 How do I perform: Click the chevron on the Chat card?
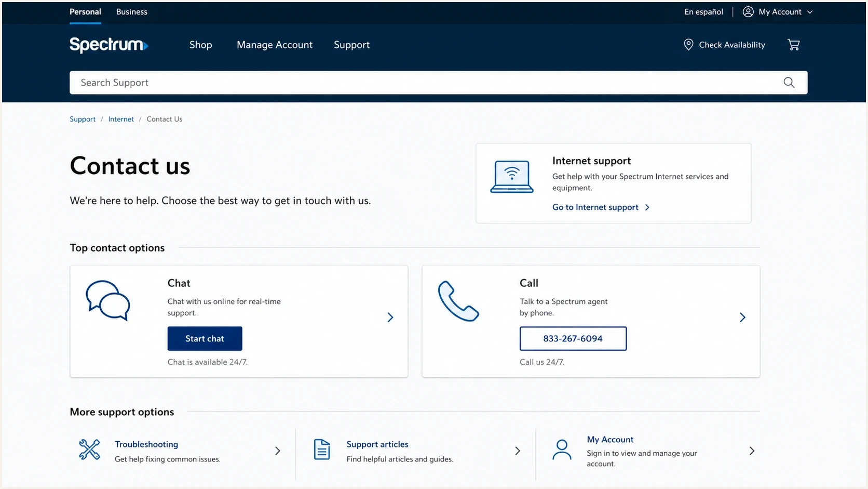[x=390, y=318]
